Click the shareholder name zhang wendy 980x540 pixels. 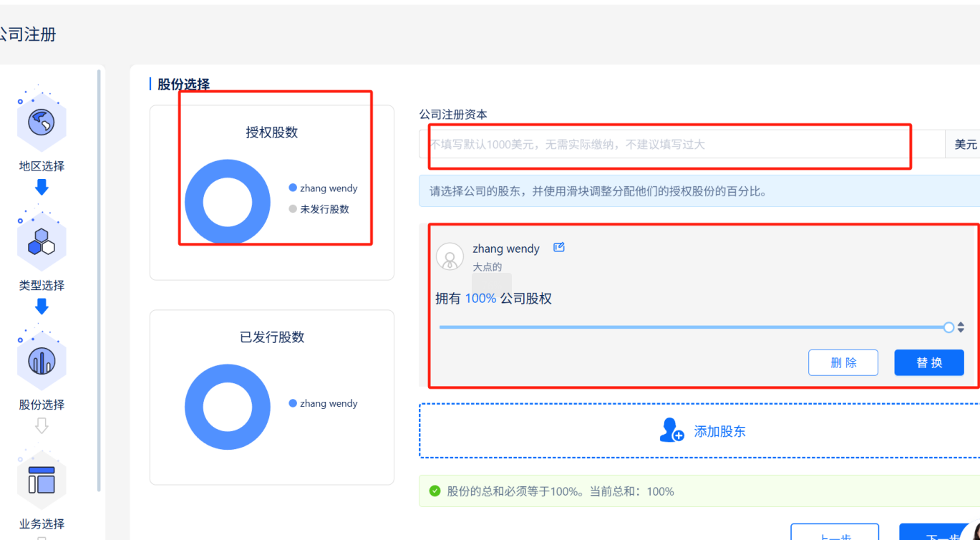point(506,249)
